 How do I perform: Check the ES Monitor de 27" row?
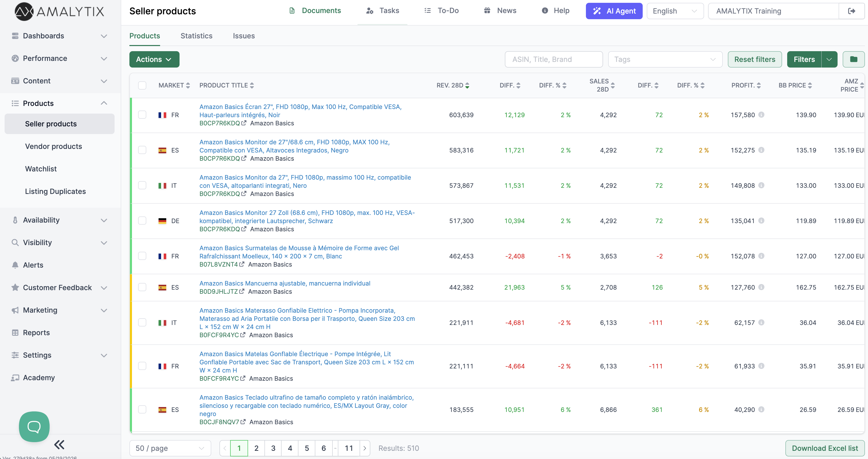pos(142,150)
